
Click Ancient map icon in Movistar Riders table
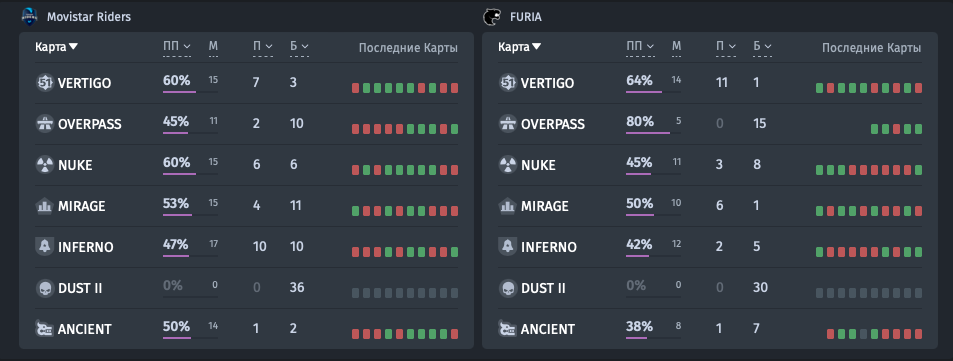tap(44, 329)
